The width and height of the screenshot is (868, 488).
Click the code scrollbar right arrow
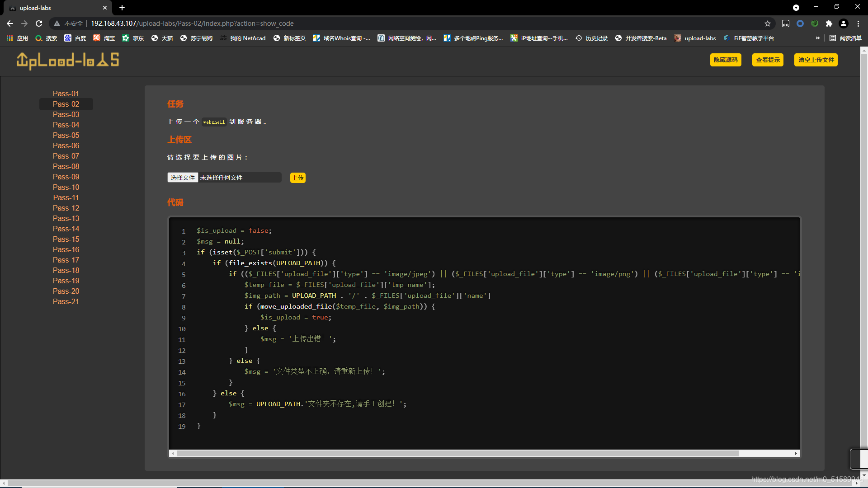coord(796,453)
